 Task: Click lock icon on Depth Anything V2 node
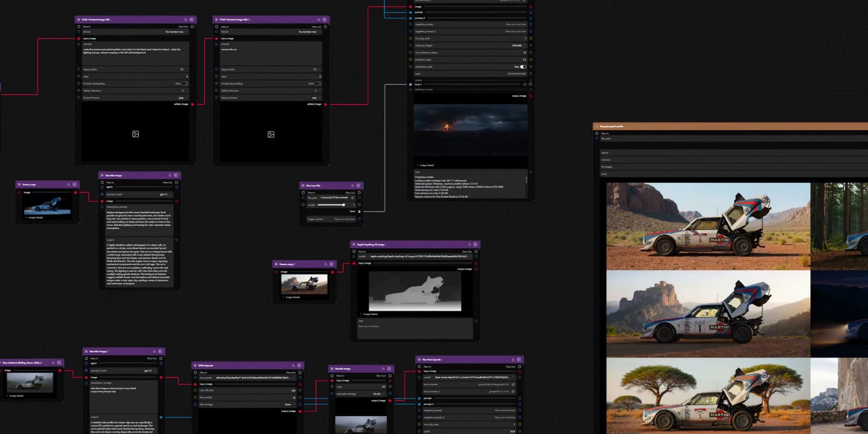(469, 244)
